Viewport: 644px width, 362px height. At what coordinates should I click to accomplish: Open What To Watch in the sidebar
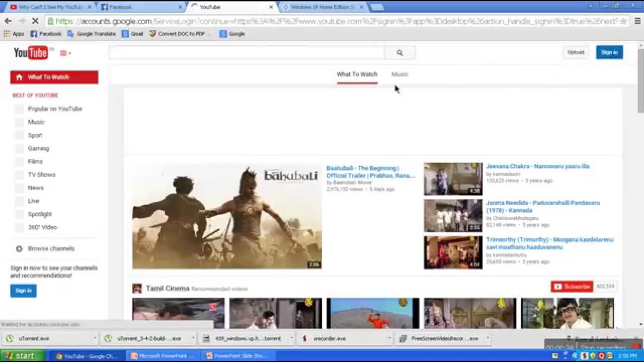point(54,77)
